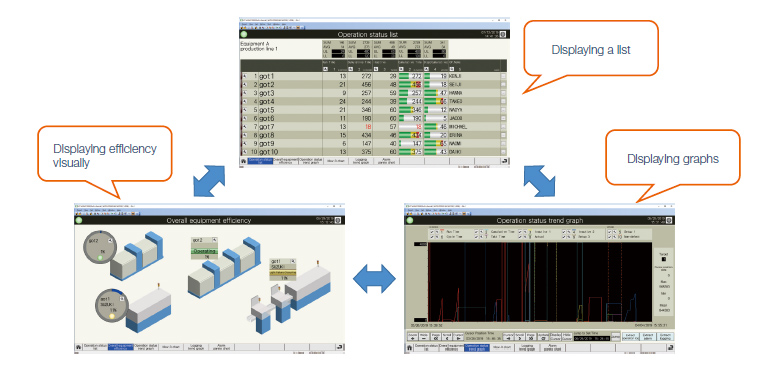Click clock settings icon in Operation status list header
The width and height of the screenshot is (780, 379).
(503, 34)
